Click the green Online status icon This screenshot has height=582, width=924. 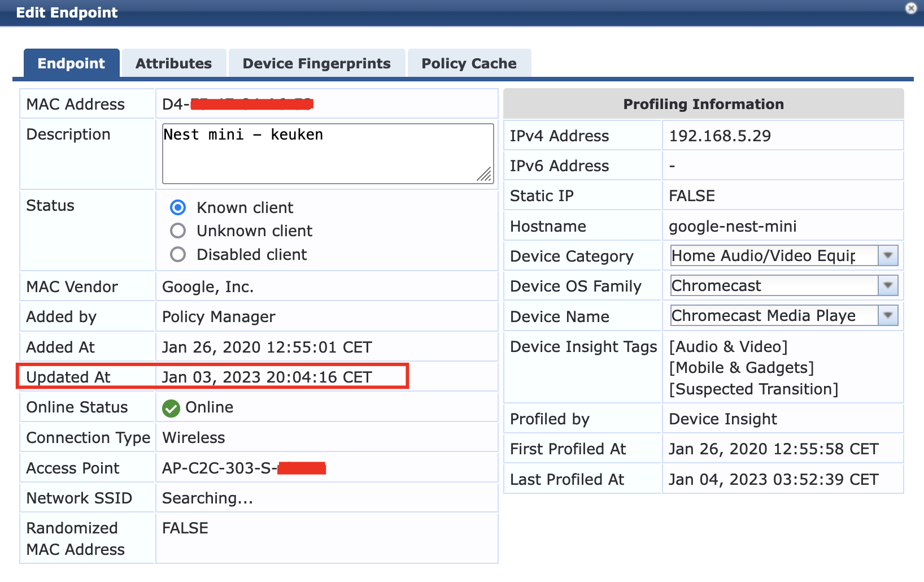pos(171,407)
